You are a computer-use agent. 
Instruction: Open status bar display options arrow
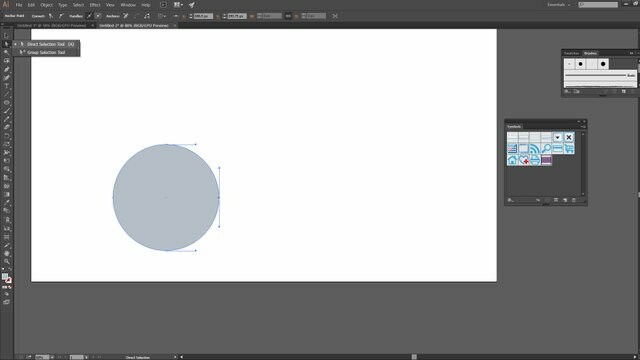pos(175,357)
